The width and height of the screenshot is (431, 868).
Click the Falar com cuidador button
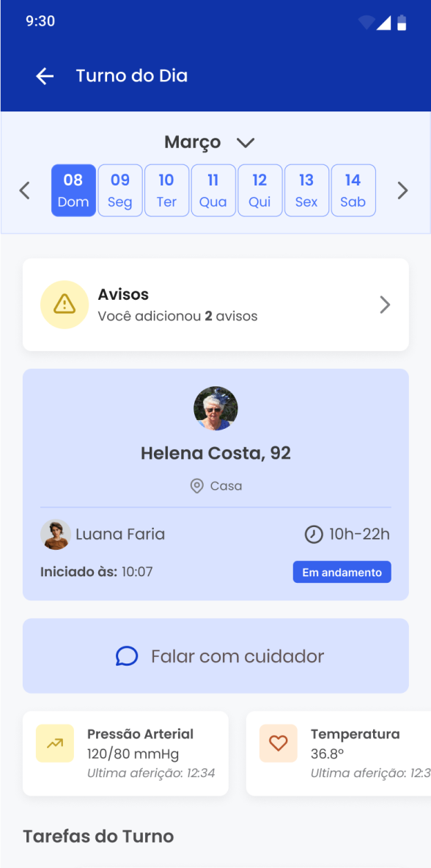click(215, 656)
